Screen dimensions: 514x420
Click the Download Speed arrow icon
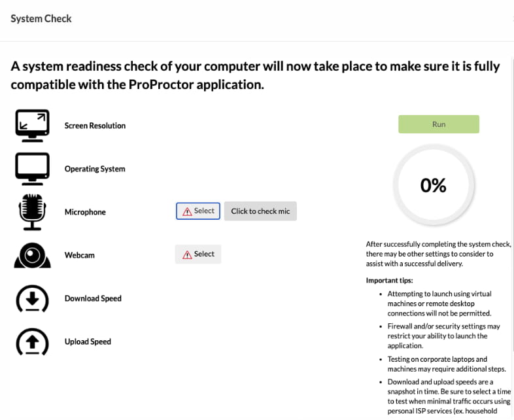point(32,298)
